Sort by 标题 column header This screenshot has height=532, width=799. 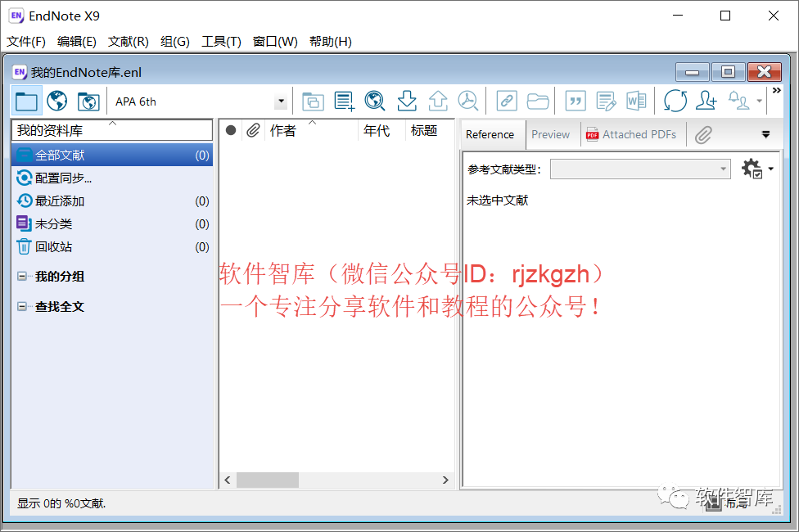[429, 130]
